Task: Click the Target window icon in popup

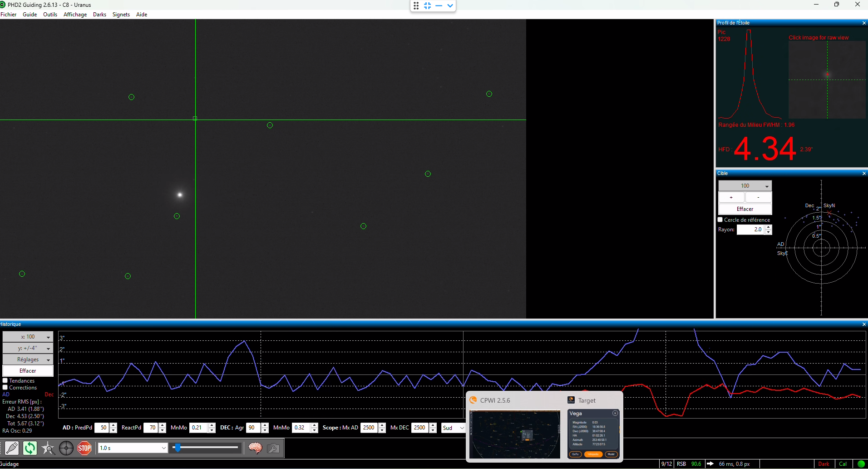Action: click(571, 400)
